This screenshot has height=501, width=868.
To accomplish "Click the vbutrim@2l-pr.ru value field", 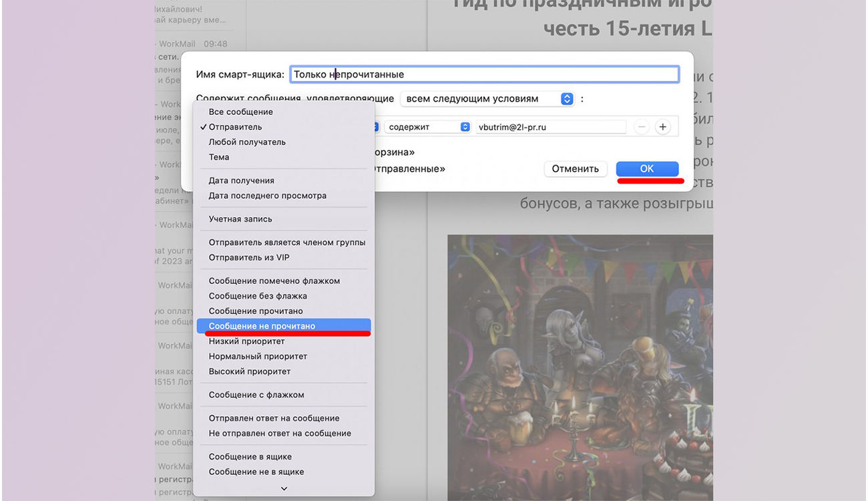I will [x=551, y=127].
